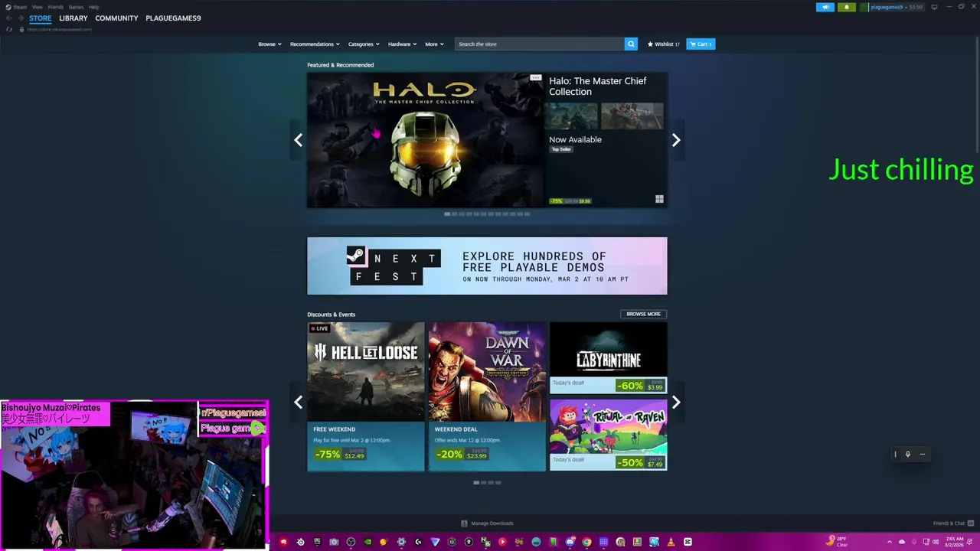Screen dimensions: 980x551
Task: Open Dawn of War weekend deal
Action: [x=487, y=396]
